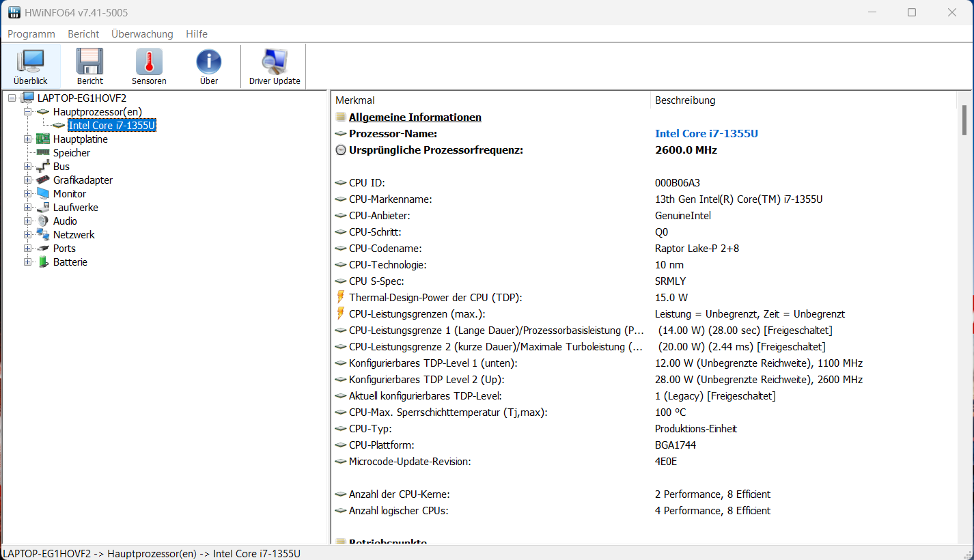Image resolution: width=974 pixels, height=560 pixels.
Task: Launch Driver Update toolbar icon
Action: pos(275,61)
